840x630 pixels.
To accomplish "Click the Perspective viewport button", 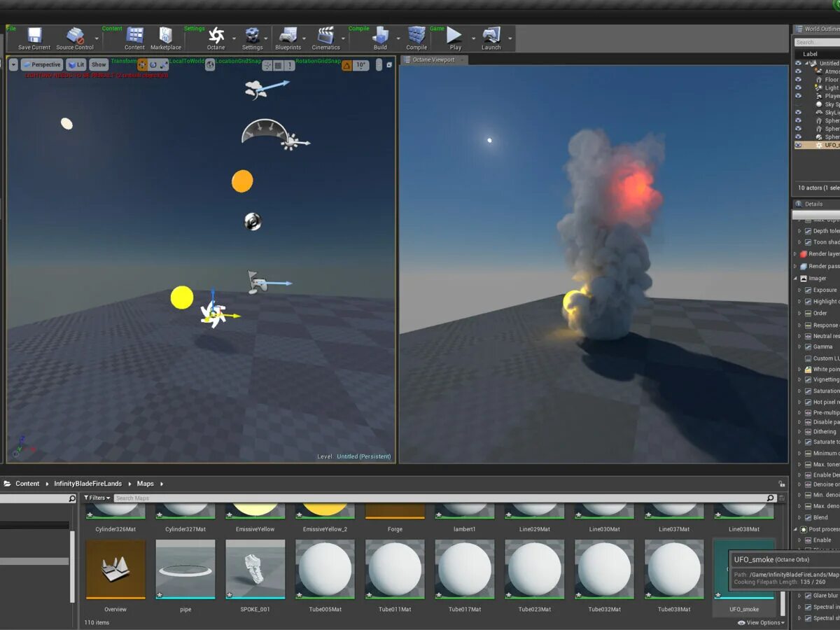I will pos(42,64).
